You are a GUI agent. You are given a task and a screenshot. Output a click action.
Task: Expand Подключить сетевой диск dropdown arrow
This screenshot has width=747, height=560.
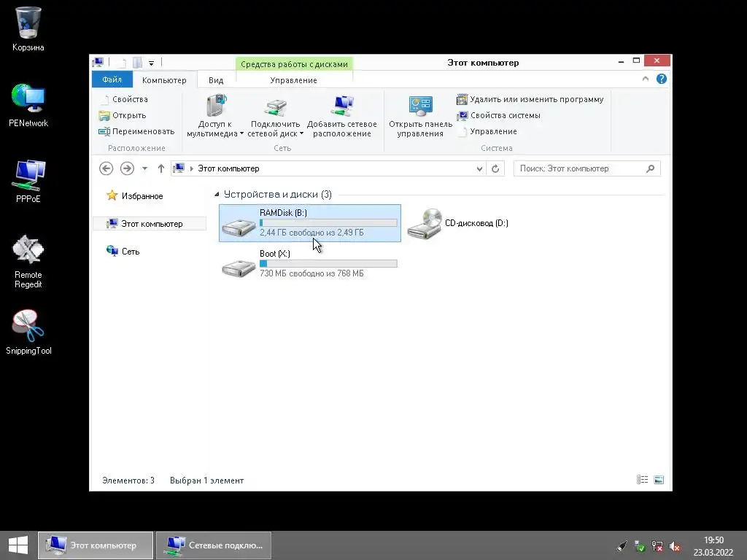click(x=301, y=134)
